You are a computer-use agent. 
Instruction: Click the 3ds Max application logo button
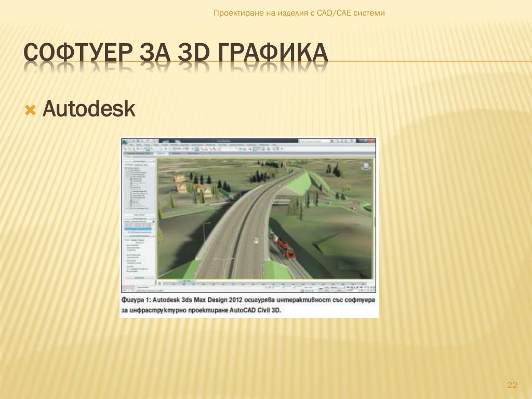pyautogui.click(x=125, y=141)
